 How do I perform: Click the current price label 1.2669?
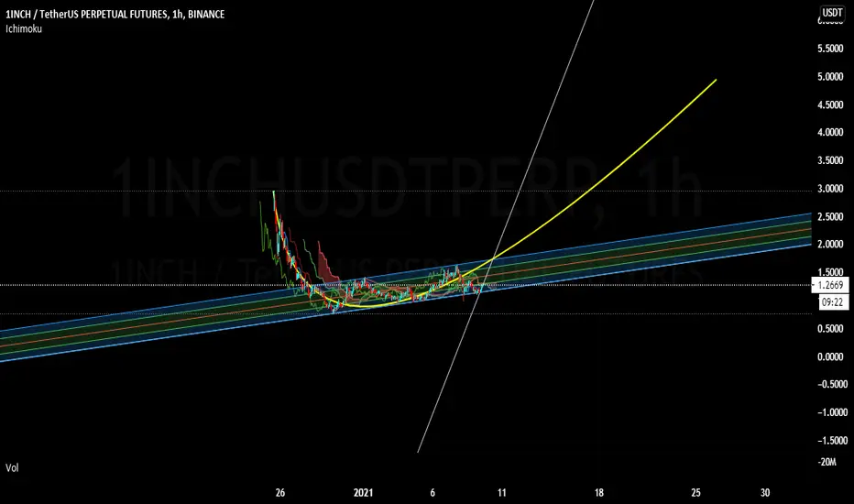830,285
